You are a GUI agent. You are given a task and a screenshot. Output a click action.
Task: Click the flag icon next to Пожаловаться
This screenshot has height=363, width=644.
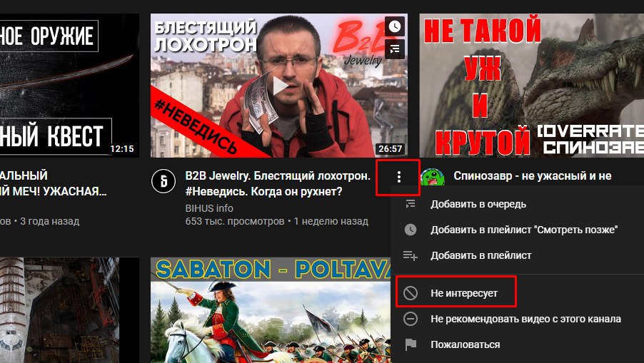(411, 344)
